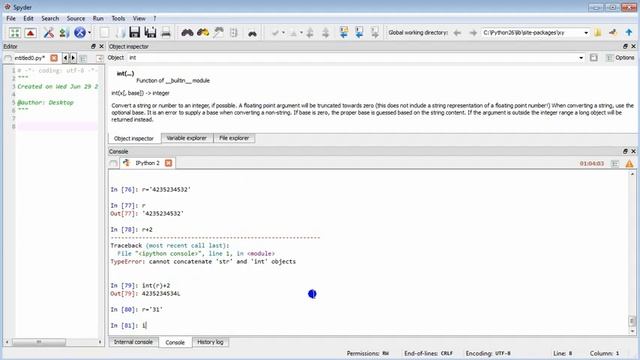Screen dimensions: 640x360
Task: Save all files with double-floppy icon
Action: click(150, 33)
